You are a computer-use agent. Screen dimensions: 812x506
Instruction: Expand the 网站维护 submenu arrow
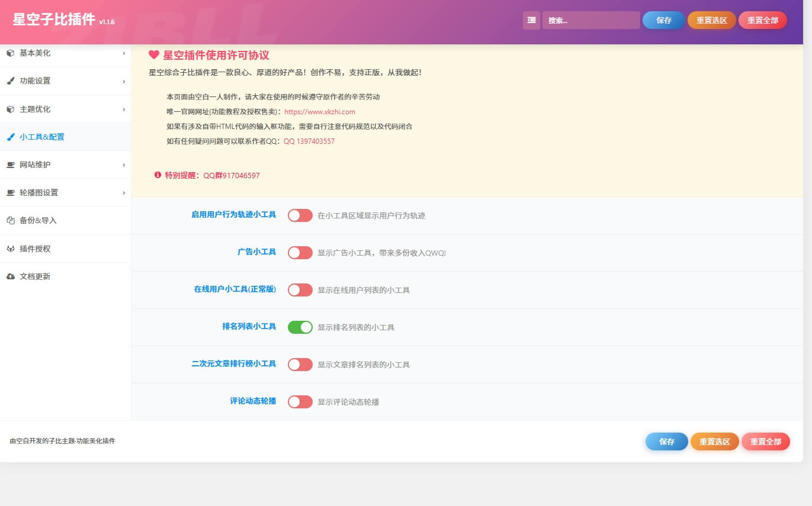coord(124,165)
